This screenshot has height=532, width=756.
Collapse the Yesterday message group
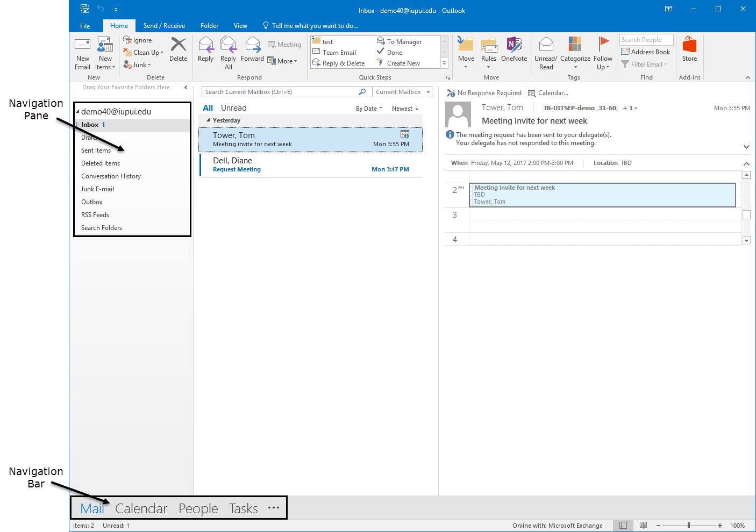pos(208,120)
